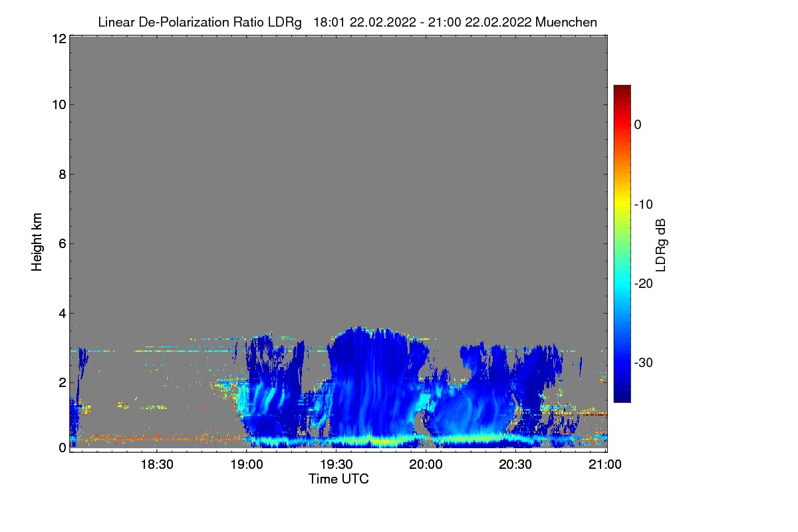Click the plot title 'Linear De-Polarization Ratio LDRg'
798x532 pixels.
[x=199, y=22]
